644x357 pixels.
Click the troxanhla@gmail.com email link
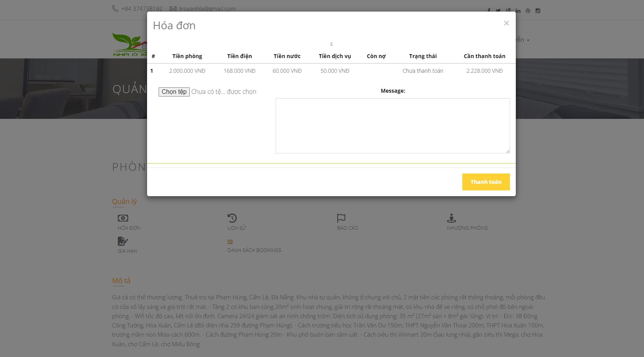coord(207,8)
